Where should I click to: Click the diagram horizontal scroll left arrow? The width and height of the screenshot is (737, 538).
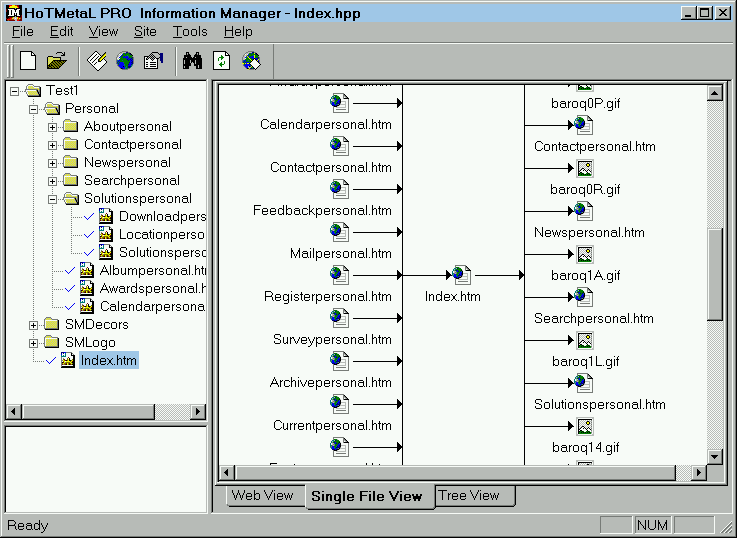(x=227, y=472)
